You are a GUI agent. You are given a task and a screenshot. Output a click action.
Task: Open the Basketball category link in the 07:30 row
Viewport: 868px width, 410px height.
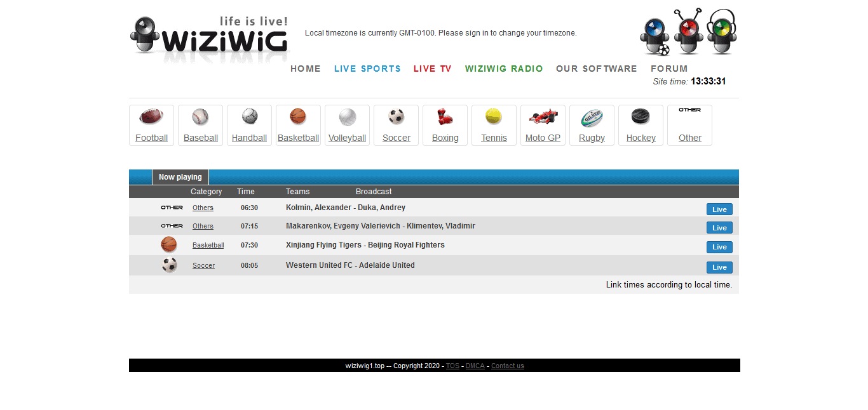tap(208, 246)
